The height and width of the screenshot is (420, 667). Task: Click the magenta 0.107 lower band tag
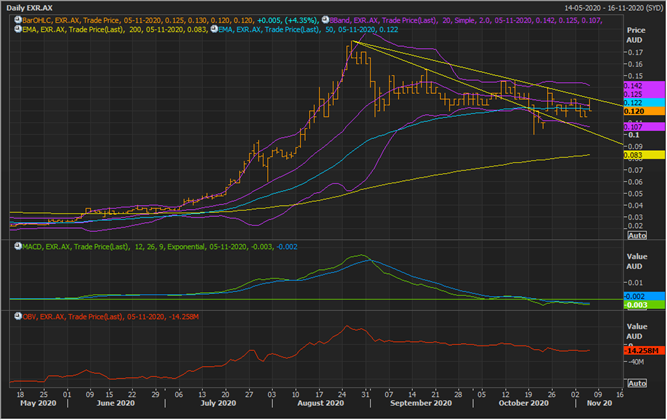click(644, 127)
